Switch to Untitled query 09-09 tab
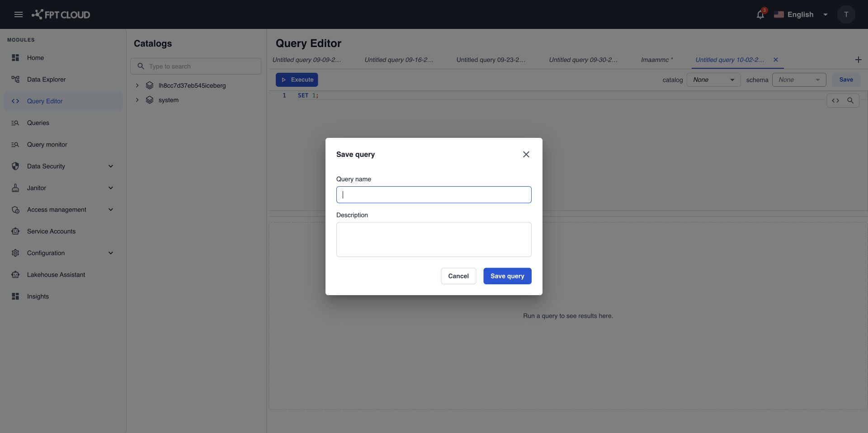 307,60
